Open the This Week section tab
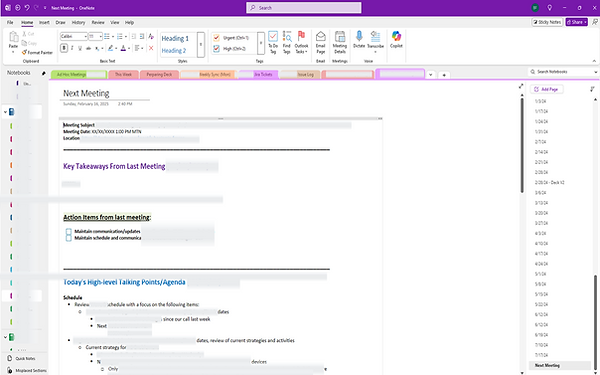The height and width of the screenshot is (375, 600). click(123, 75)
